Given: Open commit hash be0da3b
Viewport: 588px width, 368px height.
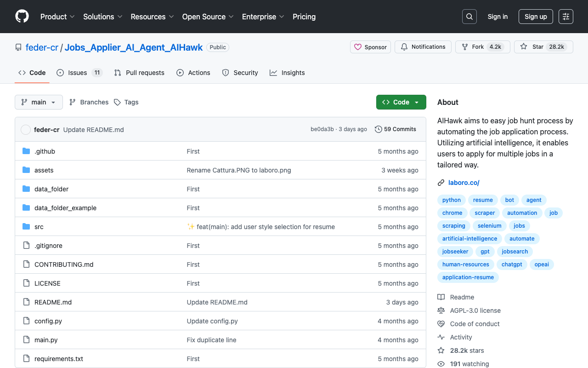Looking at the screenshot, I should (322, 129).
